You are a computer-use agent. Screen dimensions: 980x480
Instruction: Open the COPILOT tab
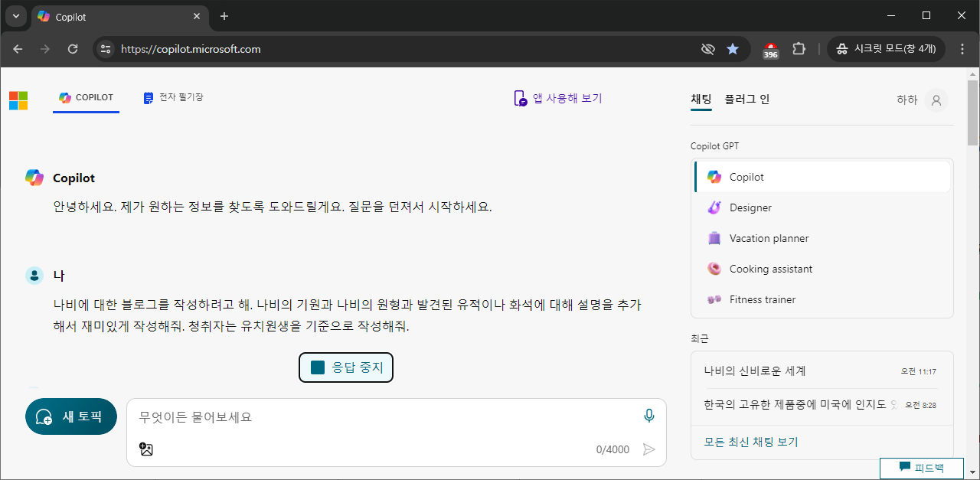[x=86, y=98]
